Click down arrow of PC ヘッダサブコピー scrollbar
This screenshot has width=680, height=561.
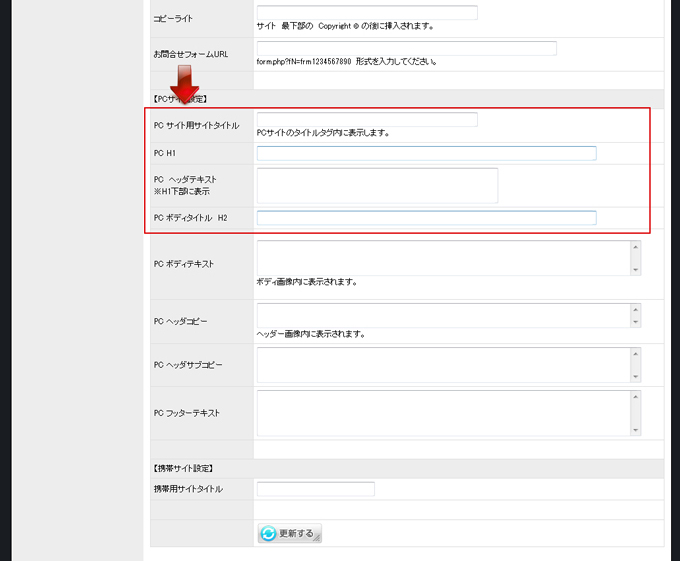click(x=635, y=376)
